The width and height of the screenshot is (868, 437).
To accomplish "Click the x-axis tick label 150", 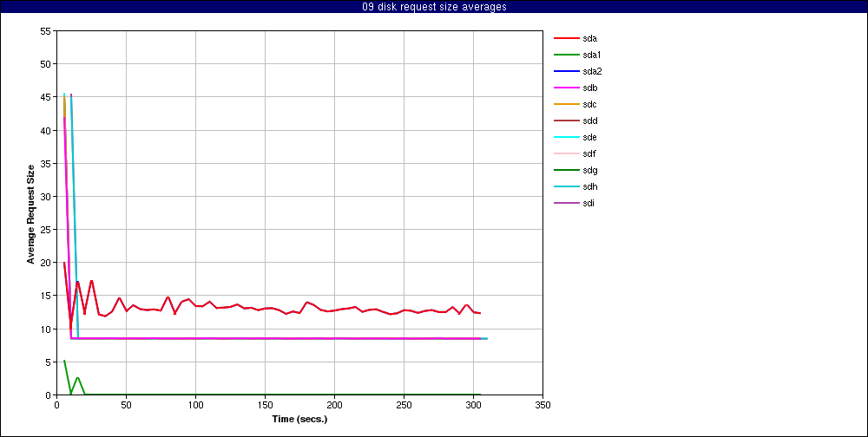I will click(265, 404).
